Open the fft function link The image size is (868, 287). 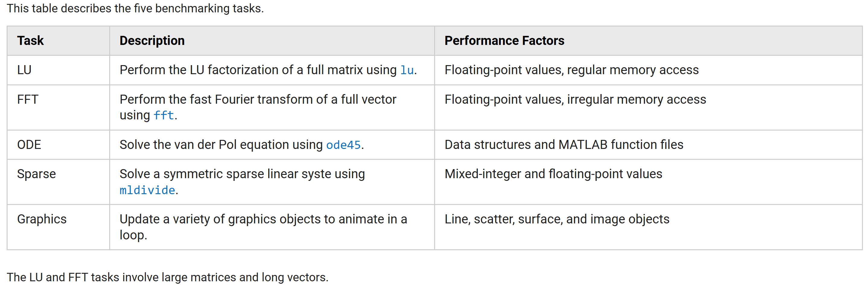tap(164, 115)
